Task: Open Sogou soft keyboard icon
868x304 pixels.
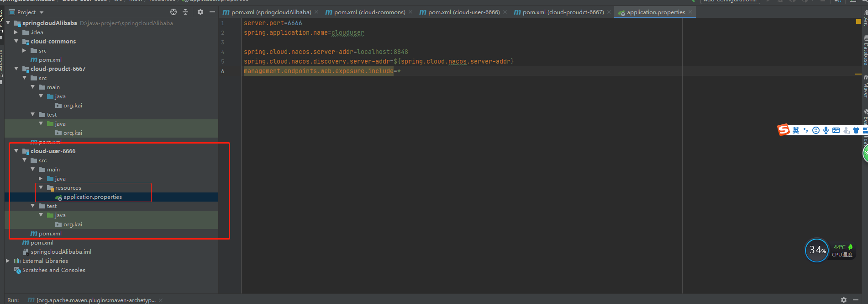Action: coord(836,130)
